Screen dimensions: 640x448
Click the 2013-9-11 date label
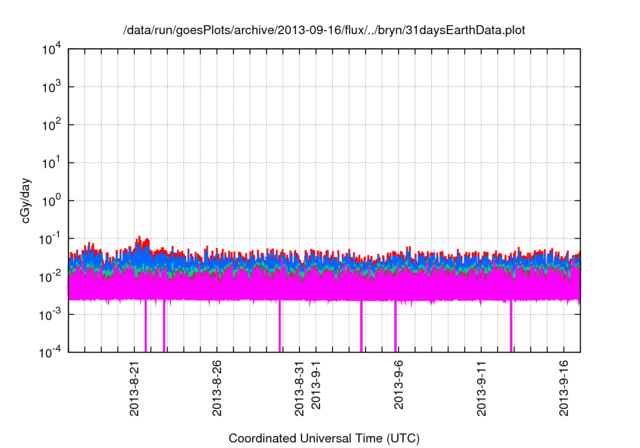(482, 388)
